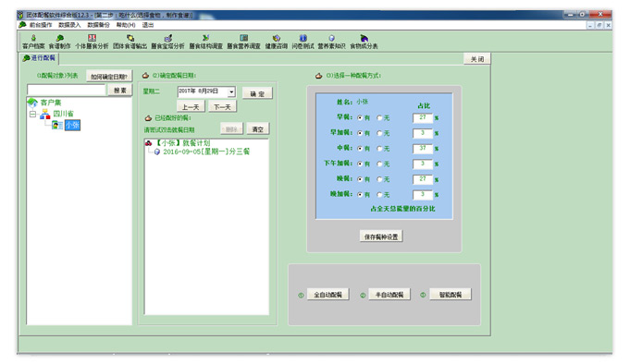Select 无 radio for 中餐
630x364 pixels.
[x=379, y=149]
